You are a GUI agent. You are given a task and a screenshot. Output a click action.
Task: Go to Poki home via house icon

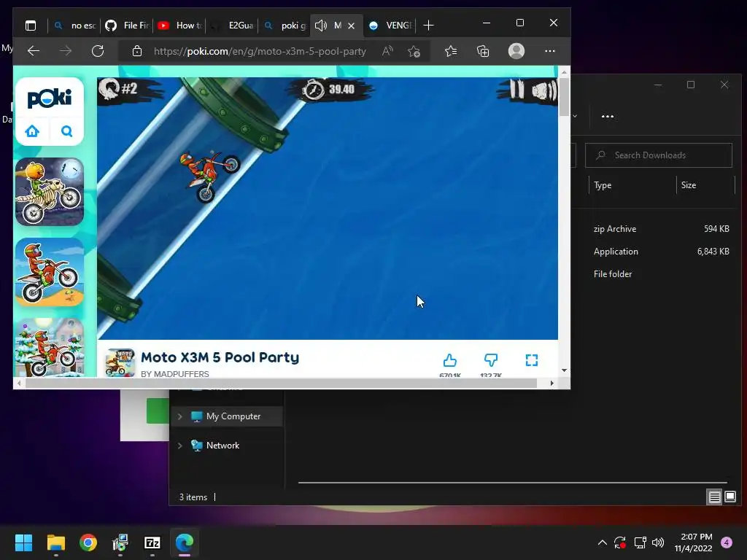click(32, 131)
